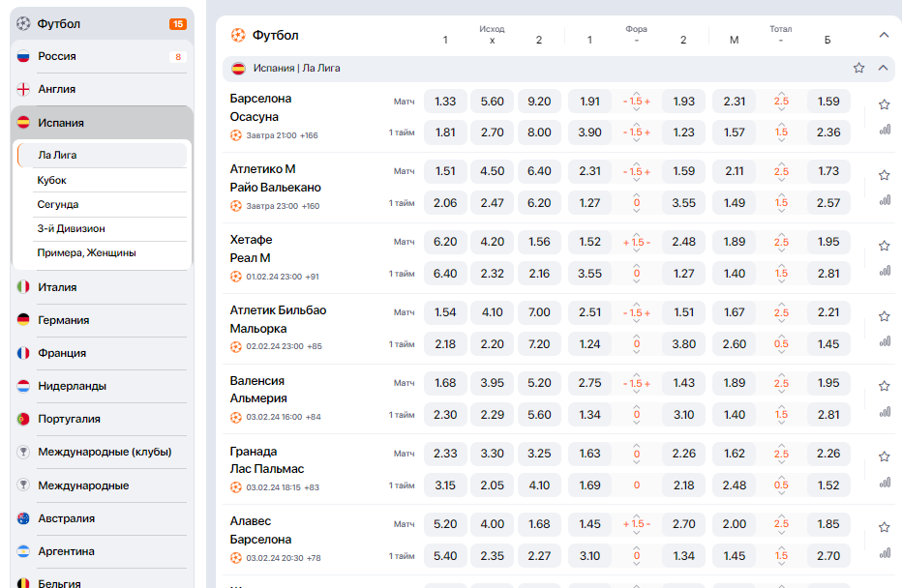The height and width of the screenshot is (588, 902).
Task: Increase total for Гранада – Лас Пальмас match
Action: pyautogui.click(x=781, y=446)
